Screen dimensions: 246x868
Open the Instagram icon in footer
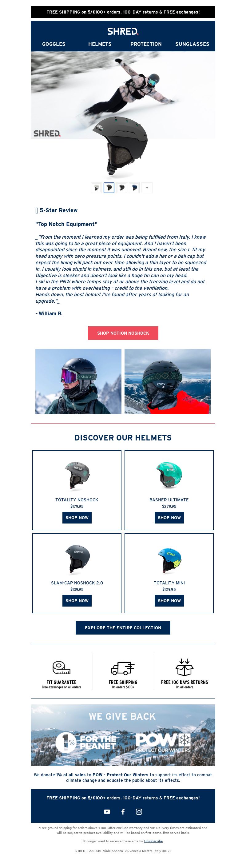139,812
